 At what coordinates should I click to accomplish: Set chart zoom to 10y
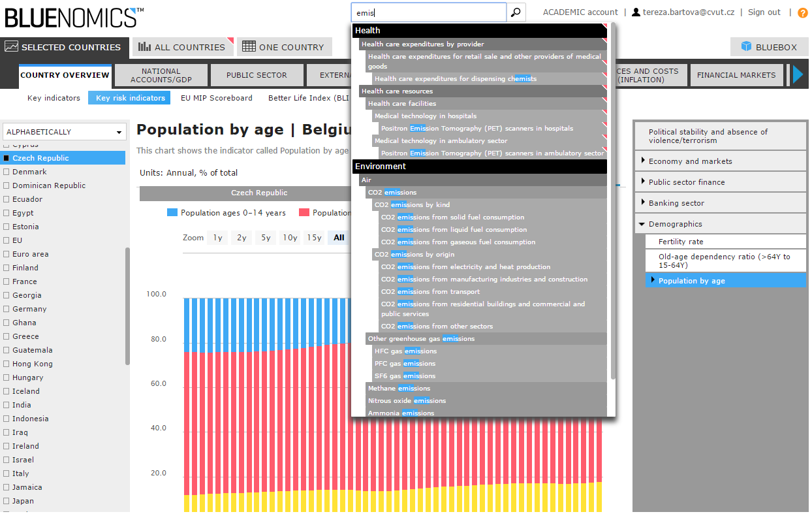click(290, 238)
